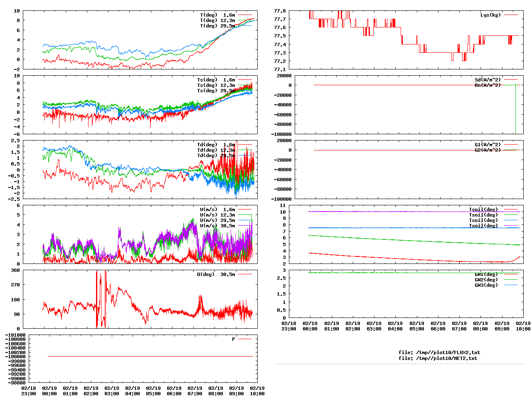Screen dimensions: 532x399
Task: Select '02/18 23:00' under the GW plot
Action: coord(289,326)
